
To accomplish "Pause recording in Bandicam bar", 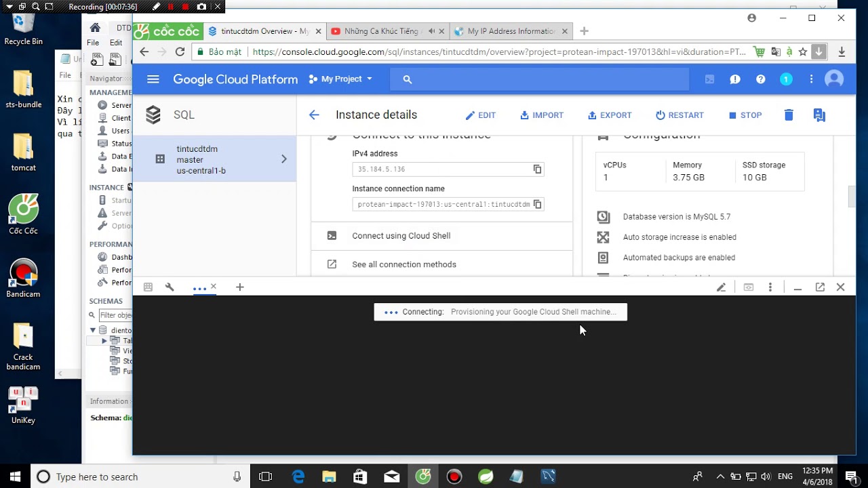I will click(170, 7).
